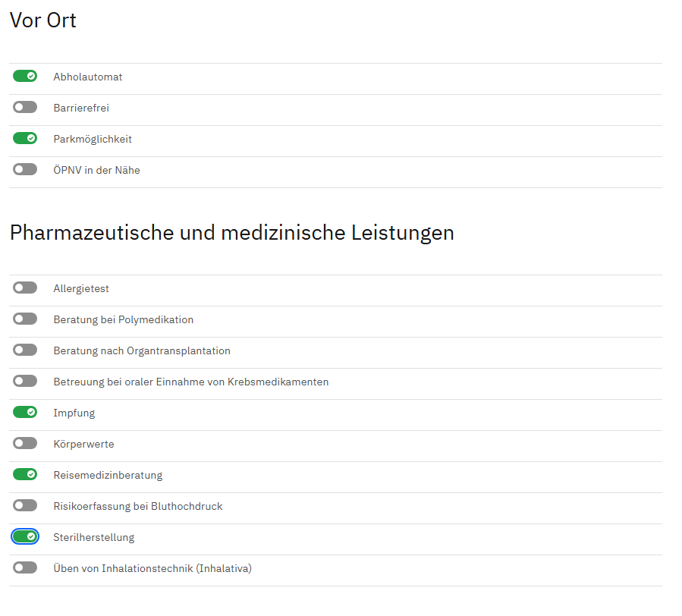Click 'Pharmazeutische und medizinische Leistungen' heading

pyautogui.click(x=232, y=233)
